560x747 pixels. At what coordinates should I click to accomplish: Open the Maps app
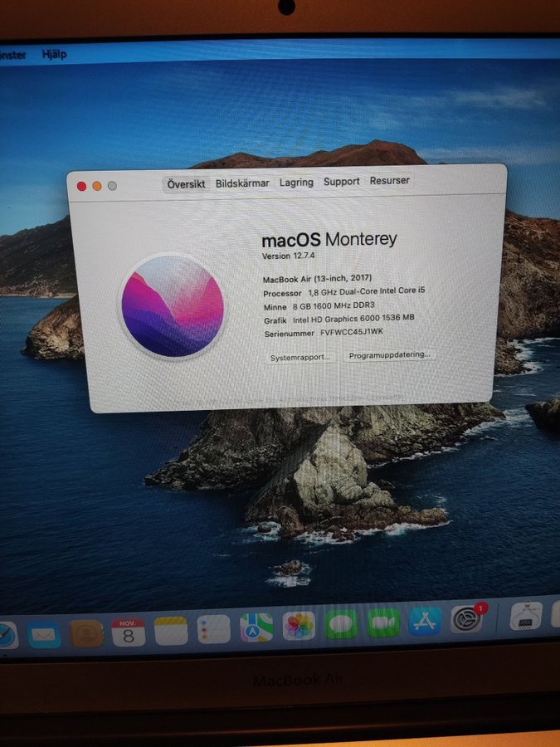tap(256, 627)
